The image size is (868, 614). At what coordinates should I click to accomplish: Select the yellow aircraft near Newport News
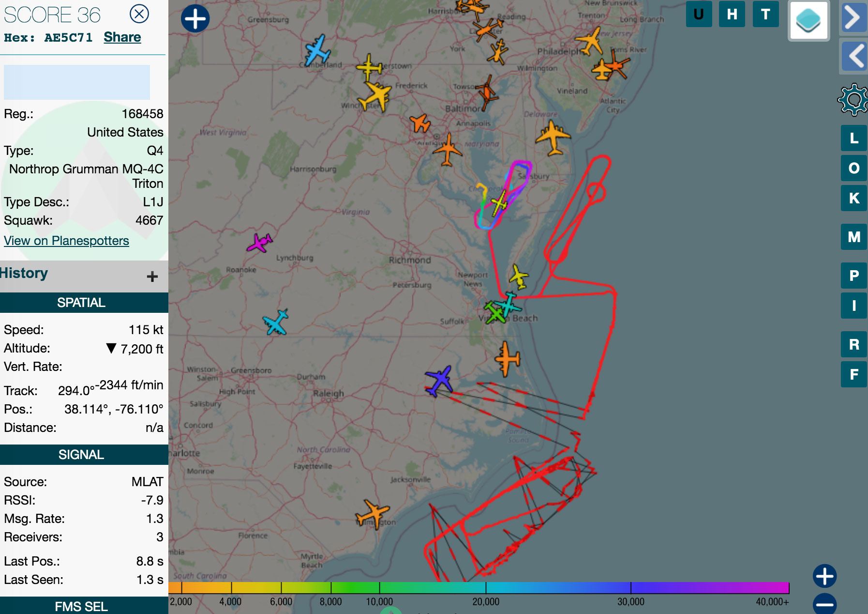pyautogui.click(x=519, y=276)
